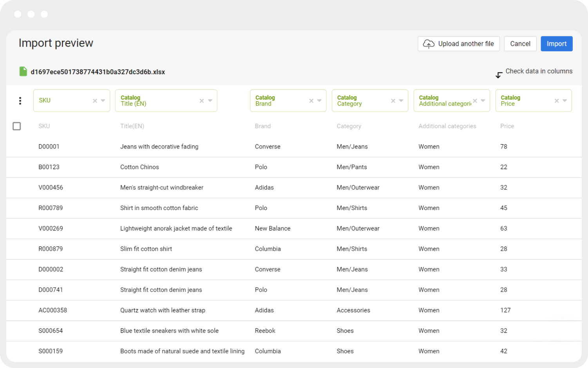Click the green xlsx file icon
This screenshot has width=588, height=368.
click(x=24, y=71)
